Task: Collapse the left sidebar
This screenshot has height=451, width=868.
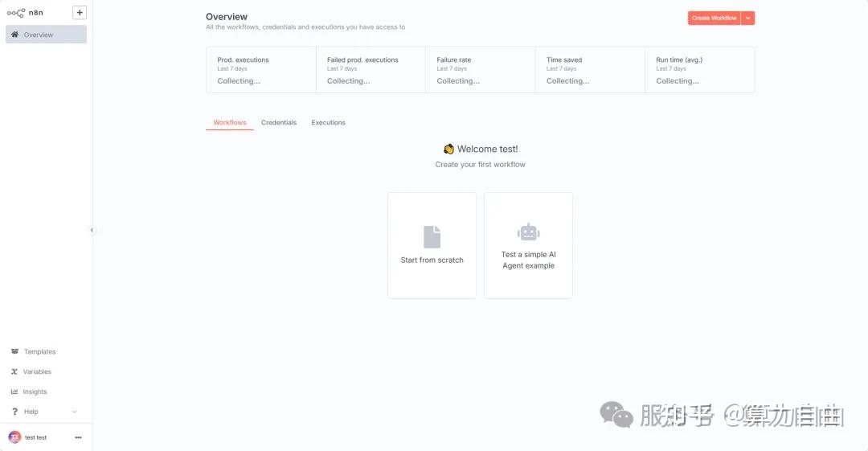Action: [x=92, y=230]
